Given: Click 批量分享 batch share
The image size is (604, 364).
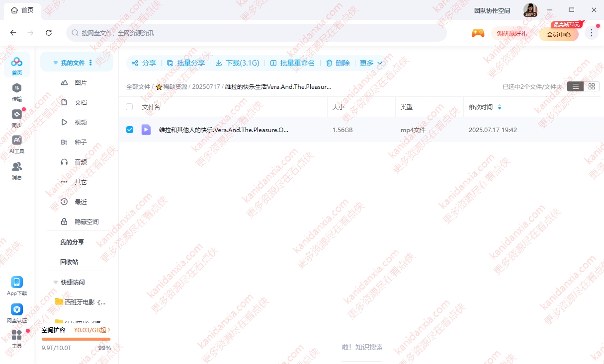Looking at the screenshot, I should click(185, 63).
